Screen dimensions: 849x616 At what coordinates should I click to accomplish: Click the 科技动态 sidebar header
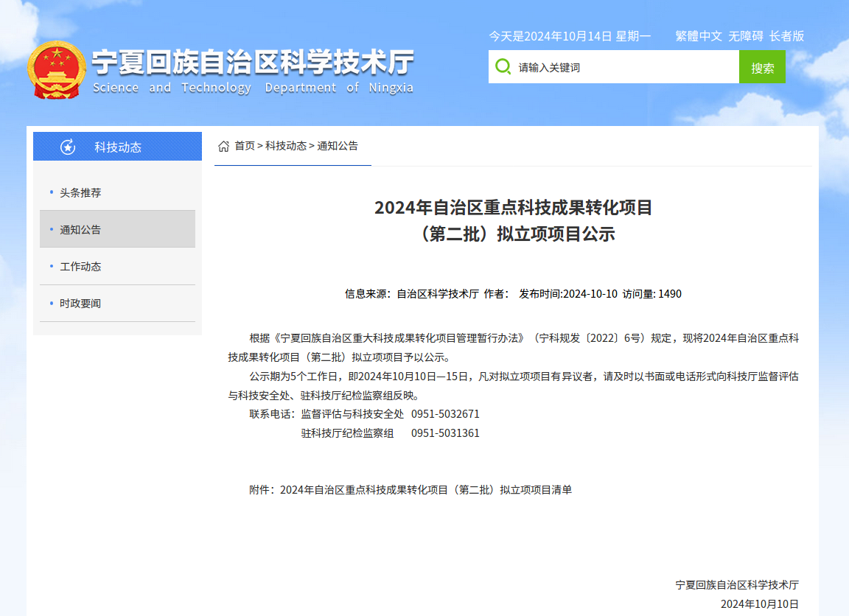click(117, 147)
